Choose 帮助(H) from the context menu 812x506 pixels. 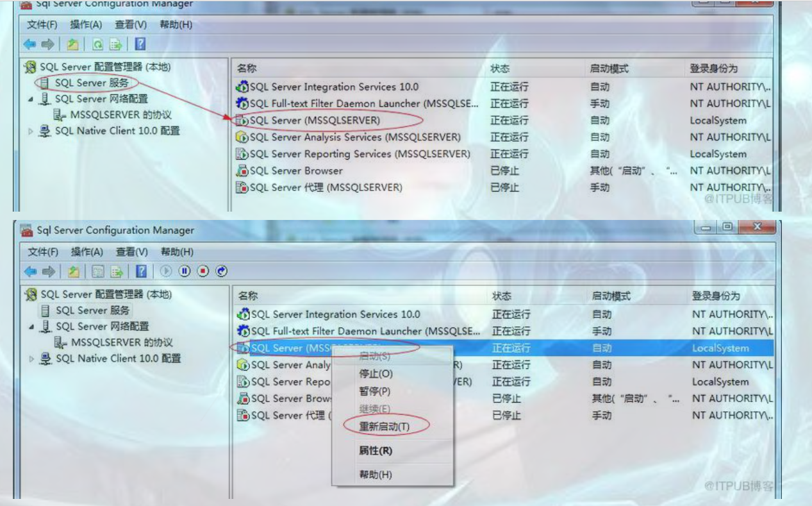392,475
